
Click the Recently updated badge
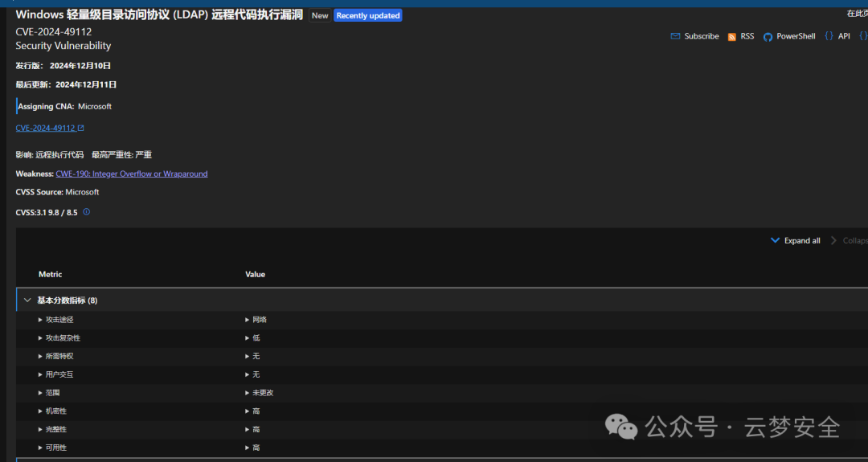368,15
